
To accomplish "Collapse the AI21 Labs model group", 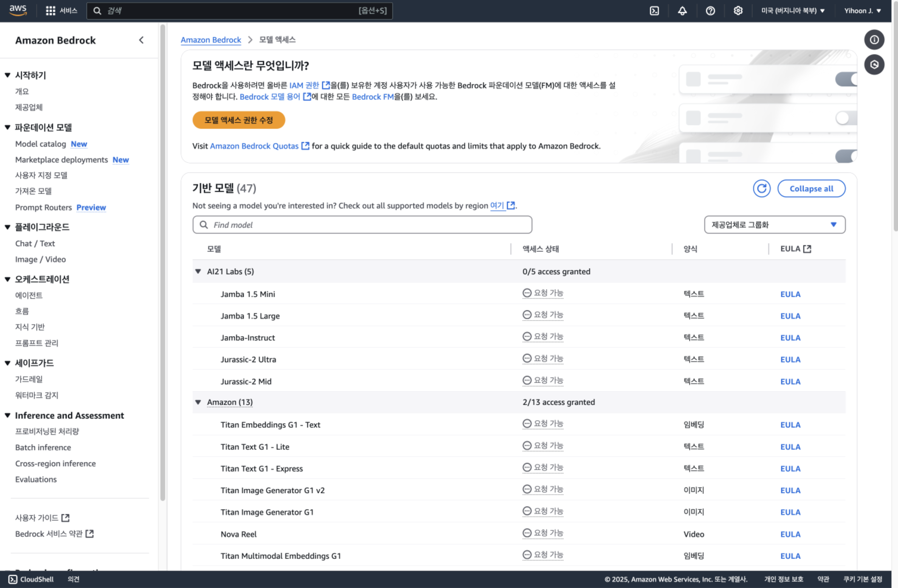I will (x=198, y=271).
